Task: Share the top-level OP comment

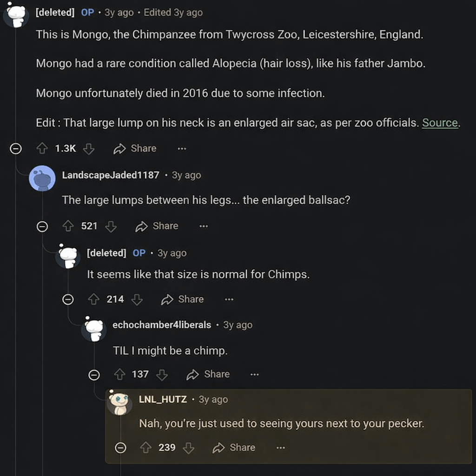Action: point(135,148)
